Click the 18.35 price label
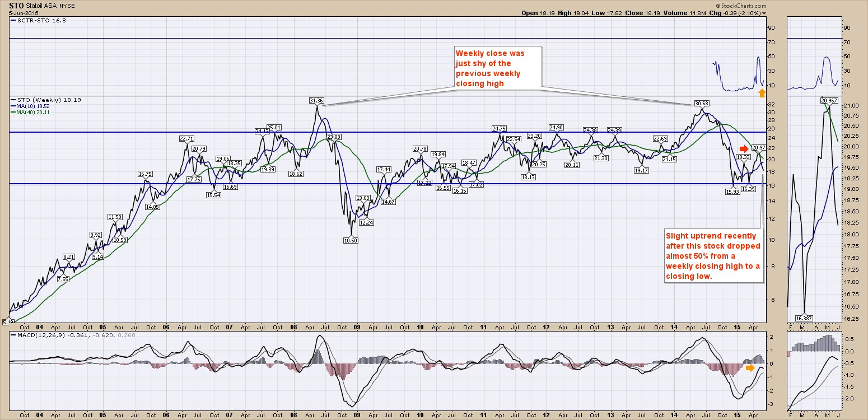Viewport: 868px width, 420px height. click(x=234, y=163)
